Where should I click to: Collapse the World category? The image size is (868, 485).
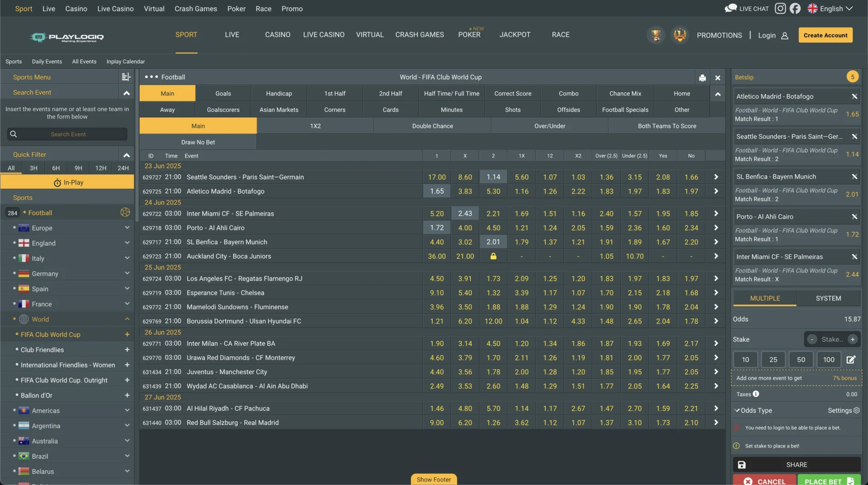(x=127, y=319)
